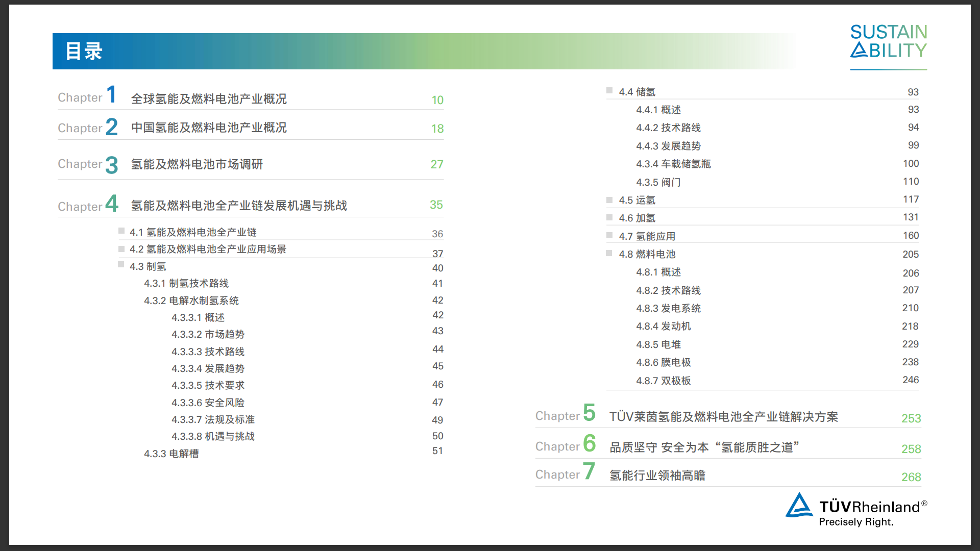Click square bullet next to 4.1 entry
980x551 pixels.
(x=121, y=231)
